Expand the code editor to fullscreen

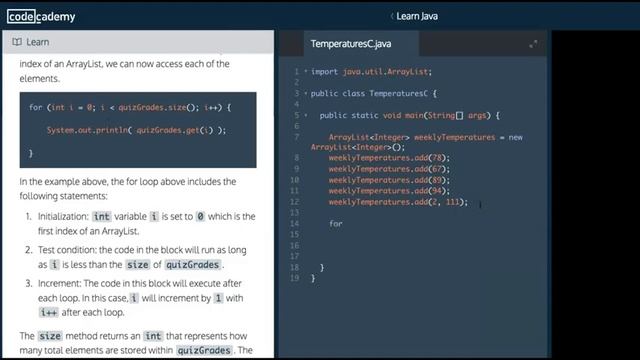[533, 44]
